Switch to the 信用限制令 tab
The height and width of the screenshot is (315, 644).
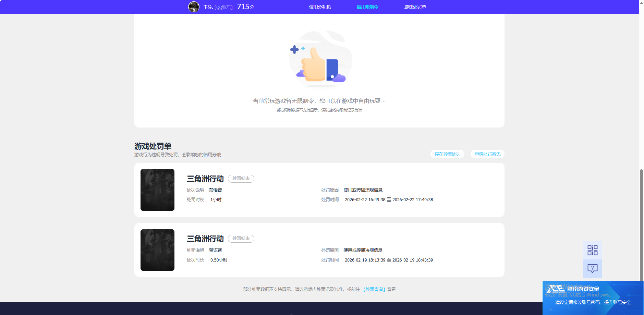pyautogui.click(x=367, y=7)
